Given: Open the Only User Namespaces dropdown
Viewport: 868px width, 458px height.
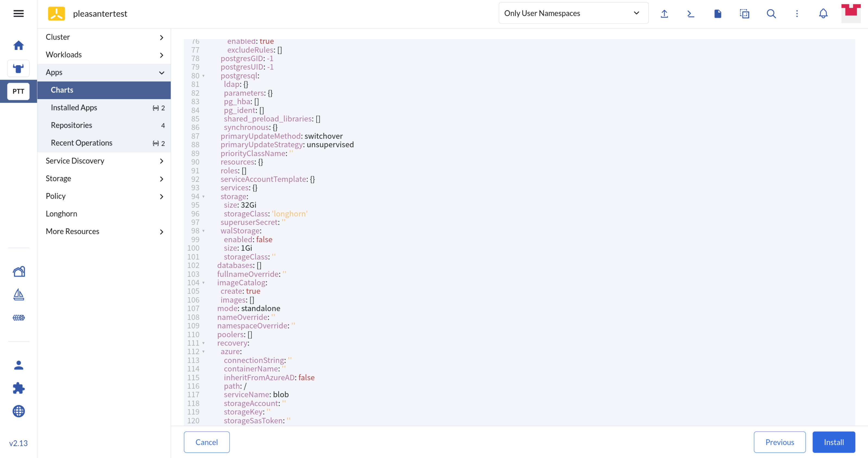Looking at the screenshot, I should pos(573,13).
